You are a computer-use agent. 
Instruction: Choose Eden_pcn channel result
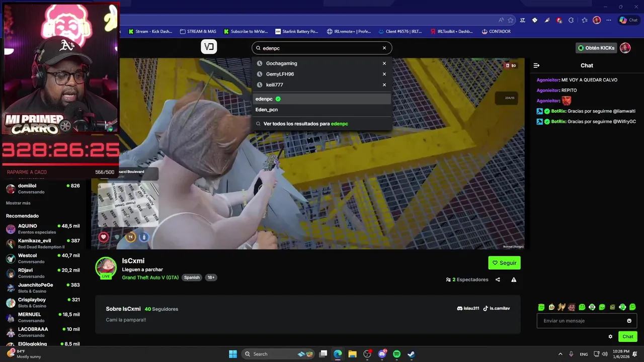322,110
